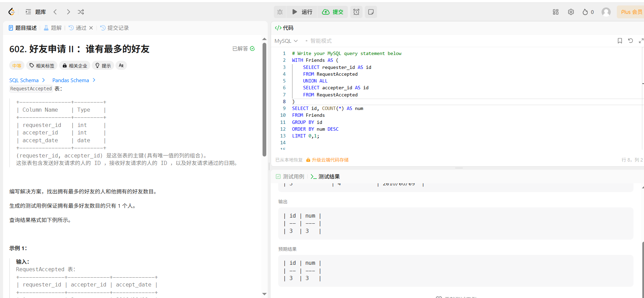Click line 2 WITH Friends code
644x298 pixels.
315,60
